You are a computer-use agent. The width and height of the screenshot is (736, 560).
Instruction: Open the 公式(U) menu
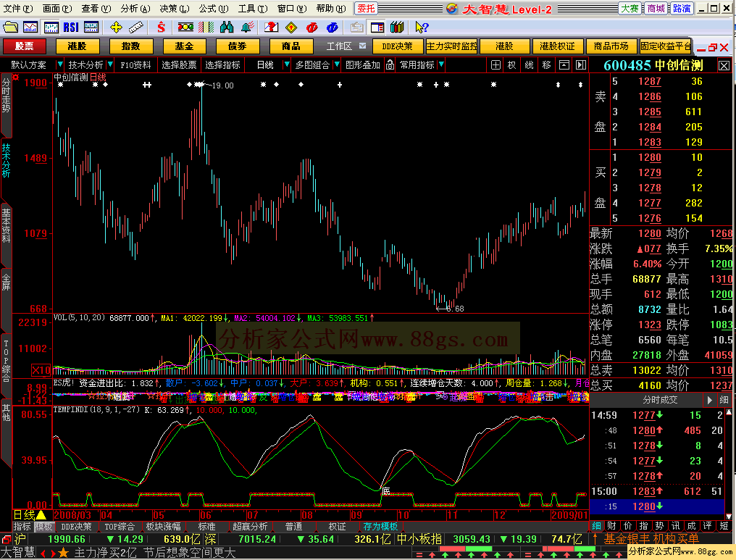coord(214,9)
